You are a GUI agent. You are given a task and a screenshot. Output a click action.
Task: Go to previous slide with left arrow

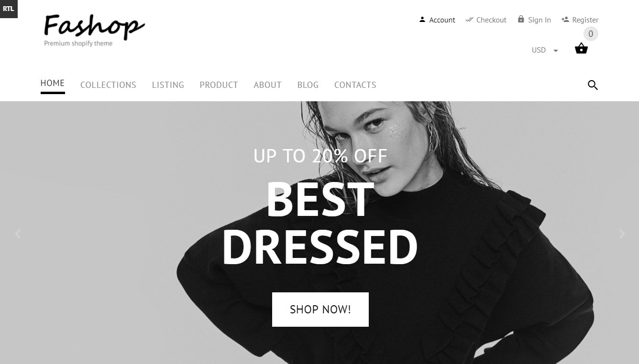pos(18,234)
